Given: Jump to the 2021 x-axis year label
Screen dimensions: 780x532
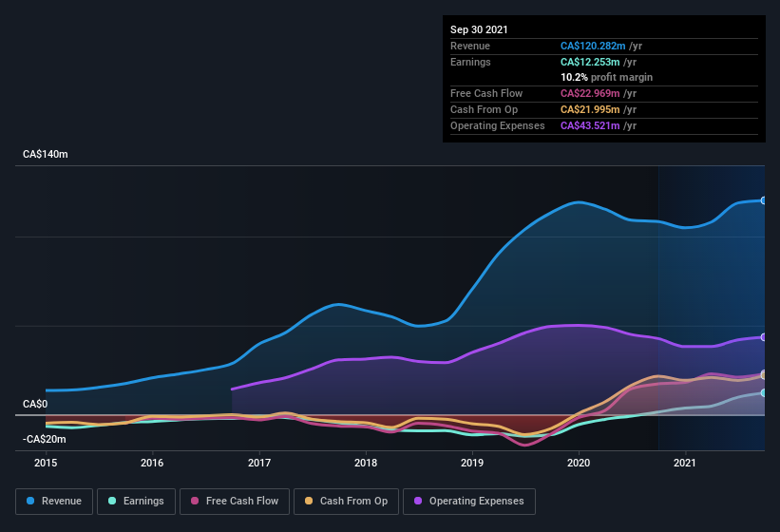Looking at the screenshot, I should click(x=686, y=464).
